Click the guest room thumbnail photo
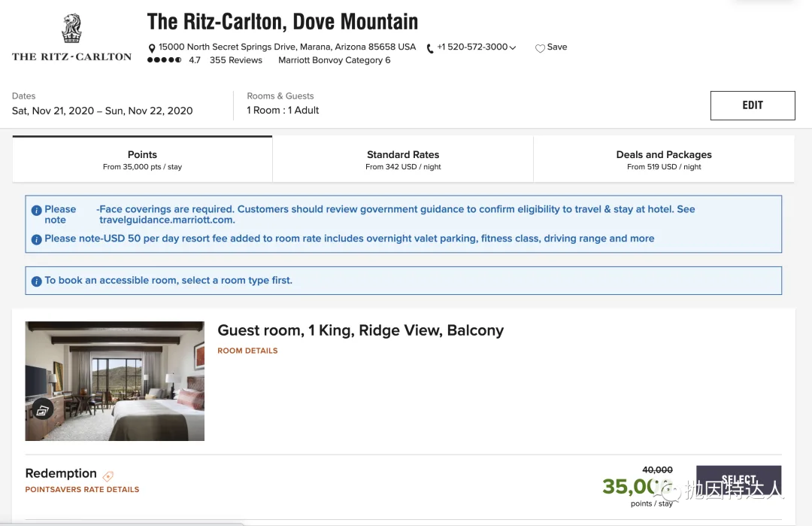 point(115,381)
